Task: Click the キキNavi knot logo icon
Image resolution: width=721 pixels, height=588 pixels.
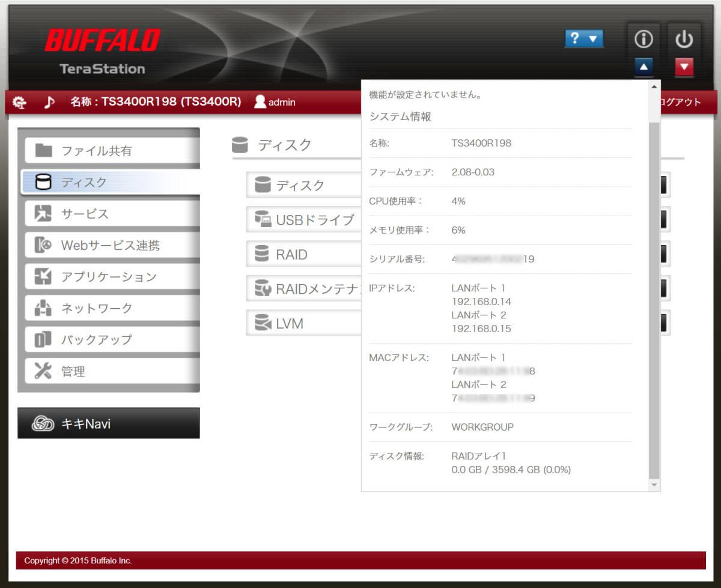Action: click(x=43, y=424)
